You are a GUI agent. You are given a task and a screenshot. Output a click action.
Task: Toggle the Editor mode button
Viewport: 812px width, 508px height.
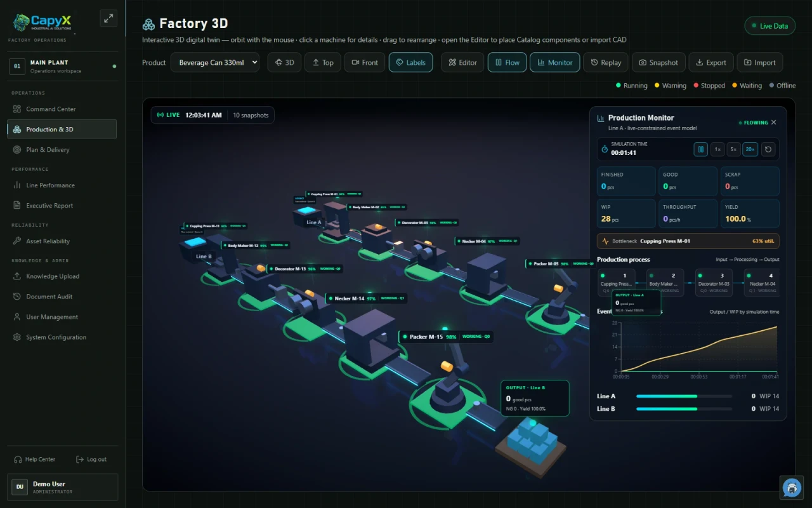pos(462,62)
